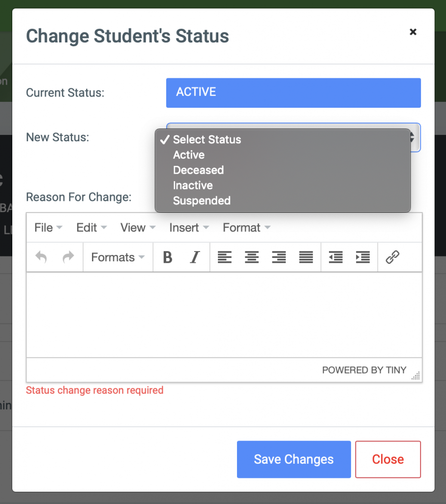Insert a hyperlink into the reason text
446x504 pixels.
tap(392, 257)
